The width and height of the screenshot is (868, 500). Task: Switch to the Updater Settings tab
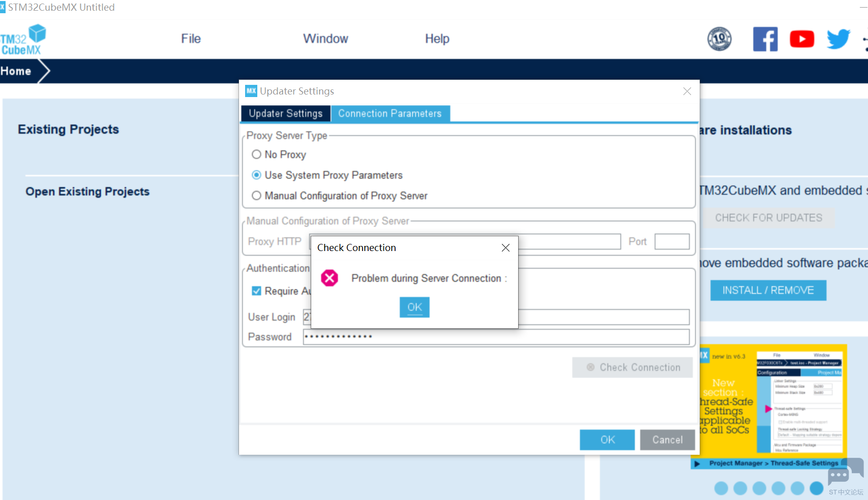pos(286,113)
